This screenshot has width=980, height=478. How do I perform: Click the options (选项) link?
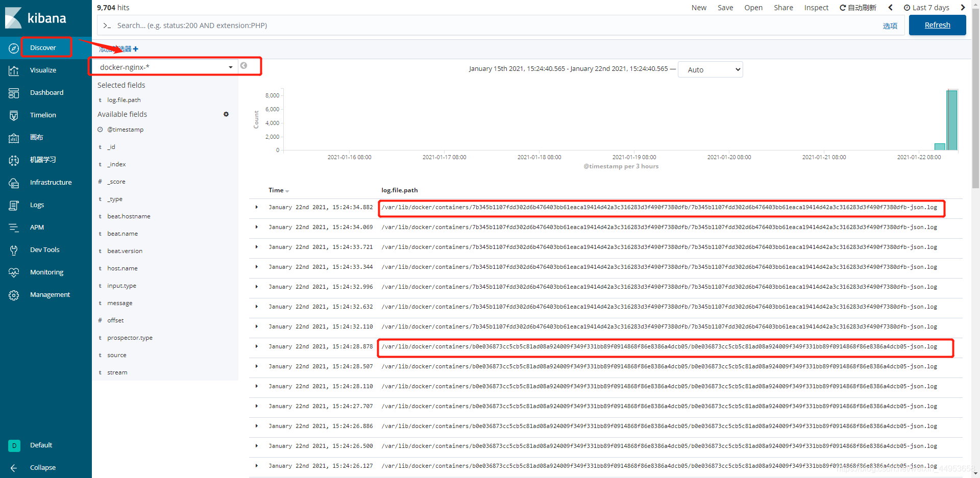pos(890,26)
